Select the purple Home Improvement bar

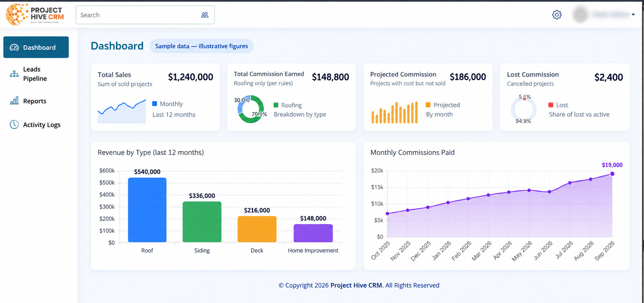pyautogui.click(x=313, y=233)
